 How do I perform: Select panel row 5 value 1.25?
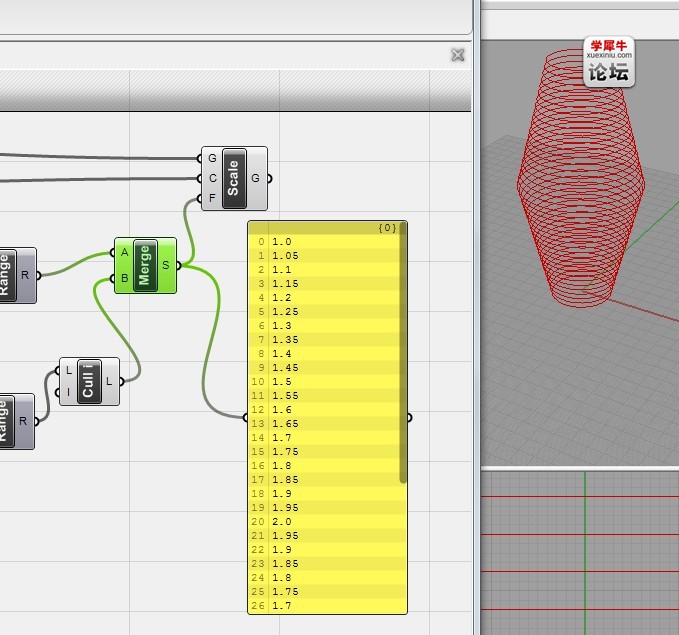[x=324, y=311]
